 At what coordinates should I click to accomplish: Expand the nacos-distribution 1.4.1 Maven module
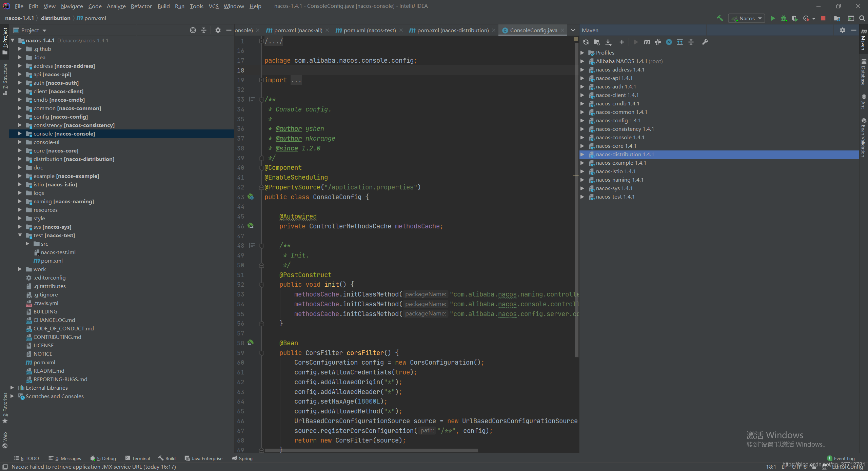point(582,154)
